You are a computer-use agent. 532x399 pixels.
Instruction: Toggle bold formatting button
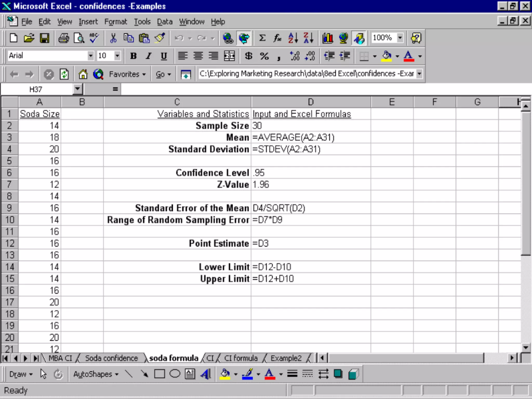133,56
